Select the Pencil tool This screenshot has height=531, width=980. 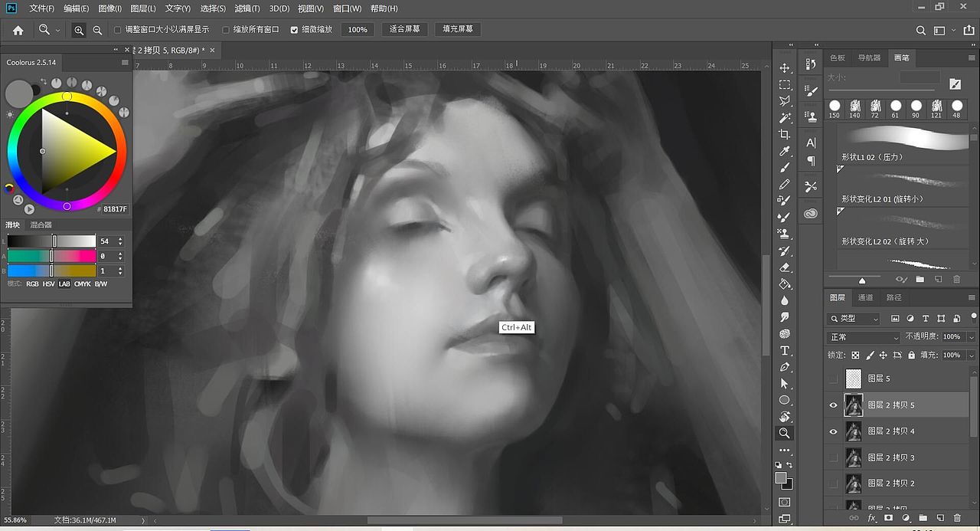[x=785, y=185]
